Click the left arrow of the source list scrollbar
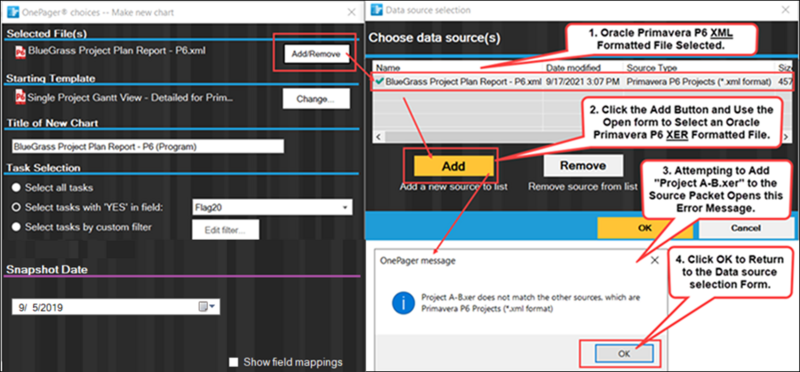Viewport: 800px width, 372px height. pos(378,137)
